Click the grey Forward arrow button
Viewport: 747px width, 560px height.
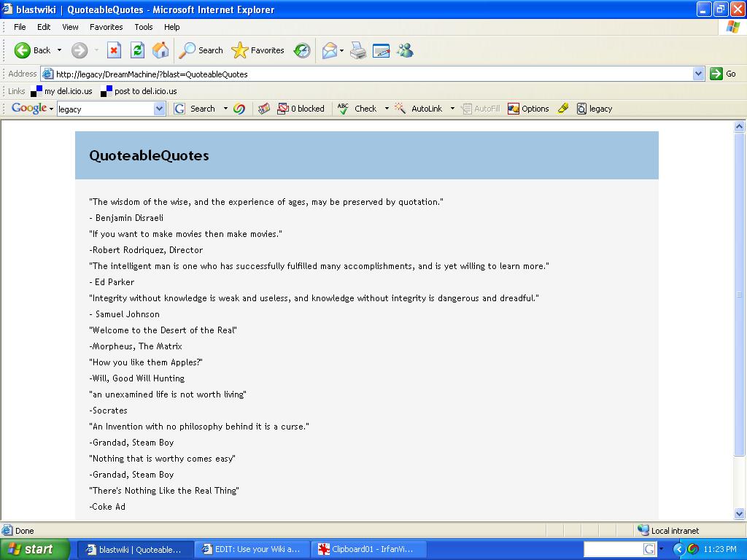click(x=80, y=50)
